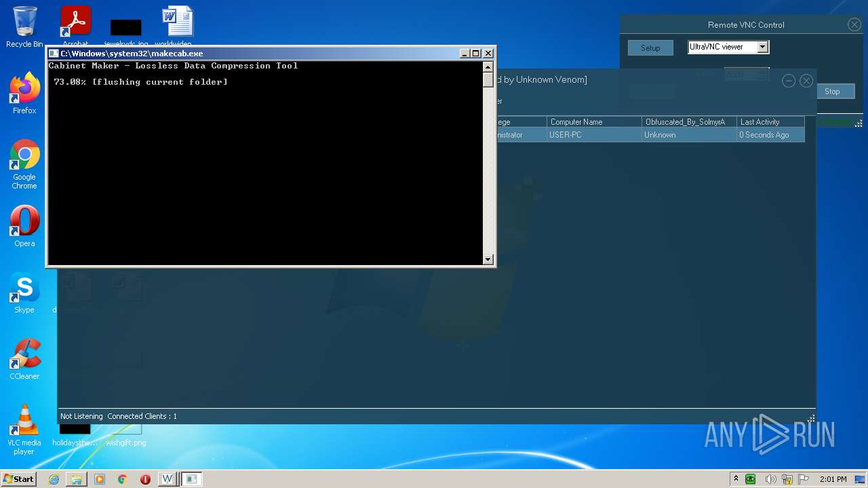The width and height of the screenshot is (868, 488).
Task: Sort by Last Activity column header
Action: pos(770,122)
